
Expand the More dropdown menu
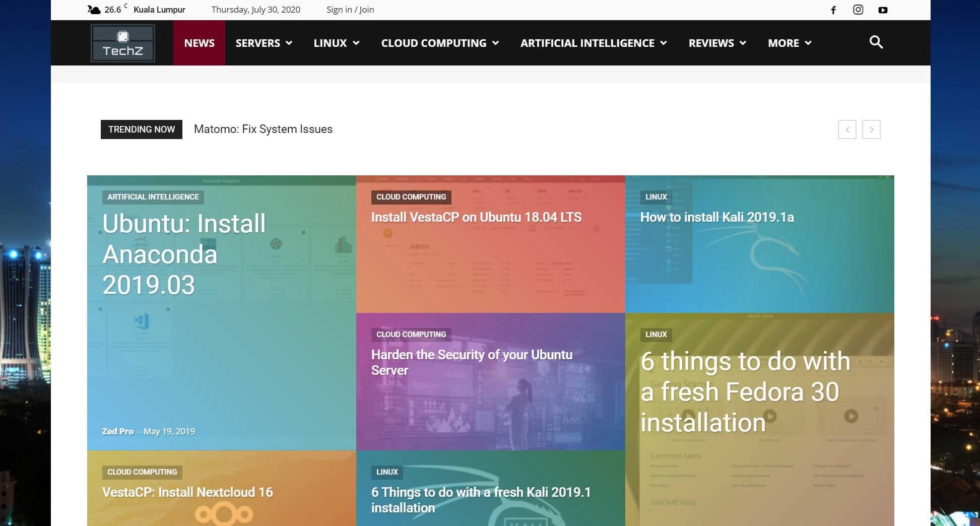[790, 43]
